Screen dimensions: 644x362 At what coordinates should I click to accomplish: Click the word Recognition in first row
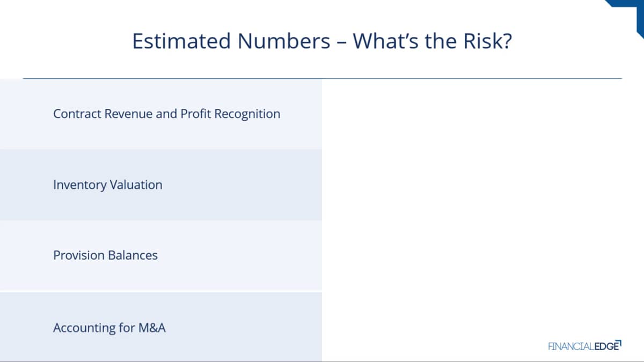[247, 114]
